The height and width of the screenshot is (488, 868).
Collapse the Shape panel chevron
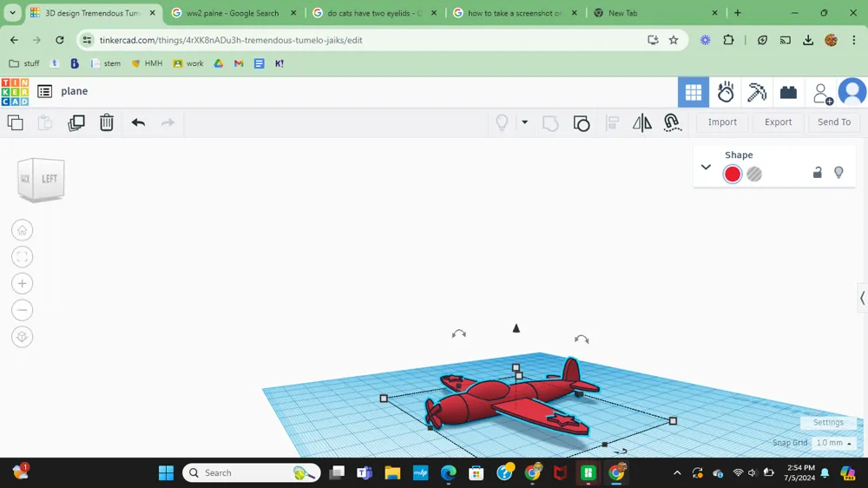[706, 167]
